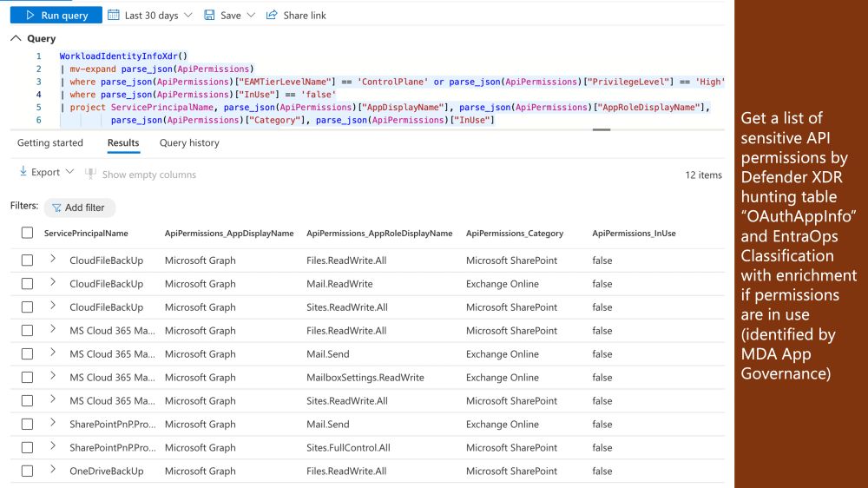Click the Run query button
The width and height of the screenshot is (868, 488).
56,15
